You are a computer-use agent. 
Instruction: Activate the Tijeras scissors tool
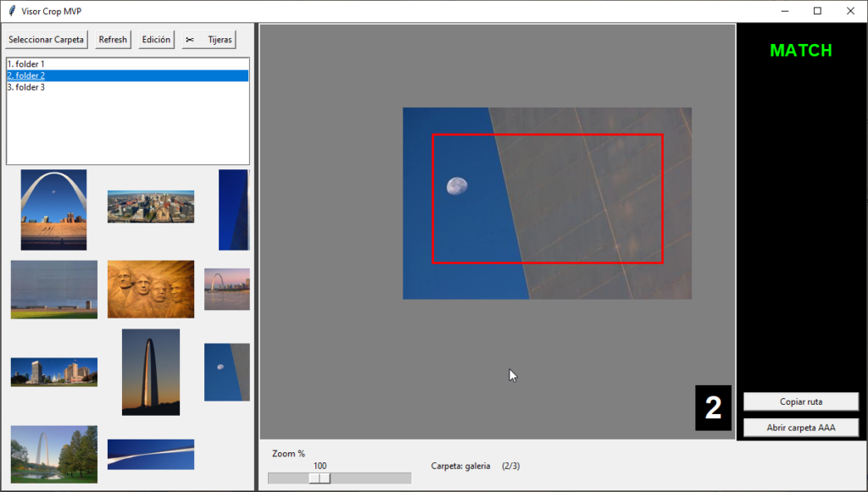click(x=209, y=40)
